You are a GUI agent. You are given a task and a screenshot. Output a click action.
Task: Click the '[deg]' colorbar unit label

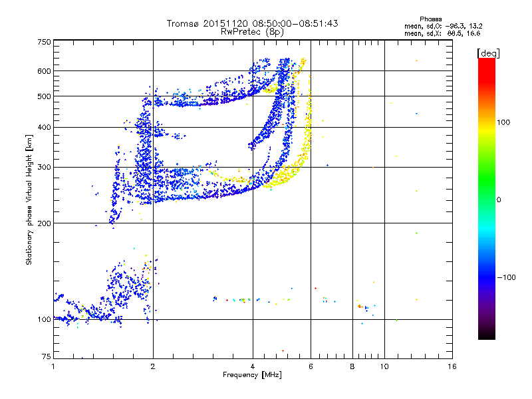[x=488, y=53]
